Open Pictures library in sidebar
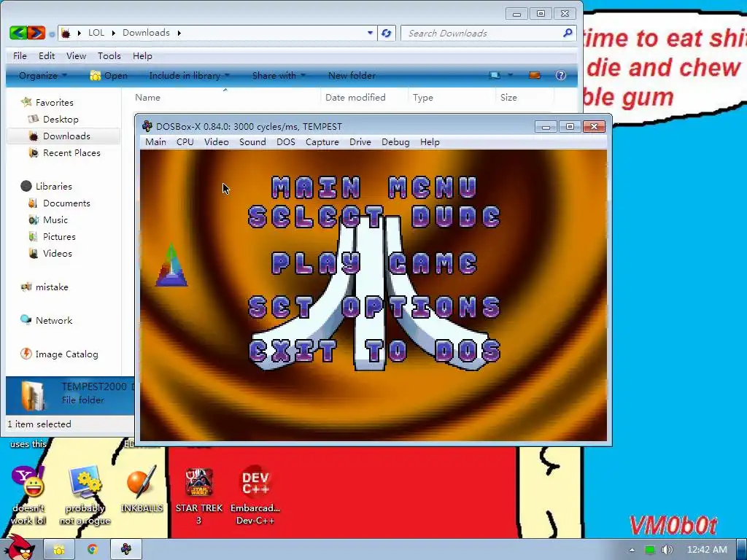747x560 pixels. pyautogui.click(x=59, y=236)
